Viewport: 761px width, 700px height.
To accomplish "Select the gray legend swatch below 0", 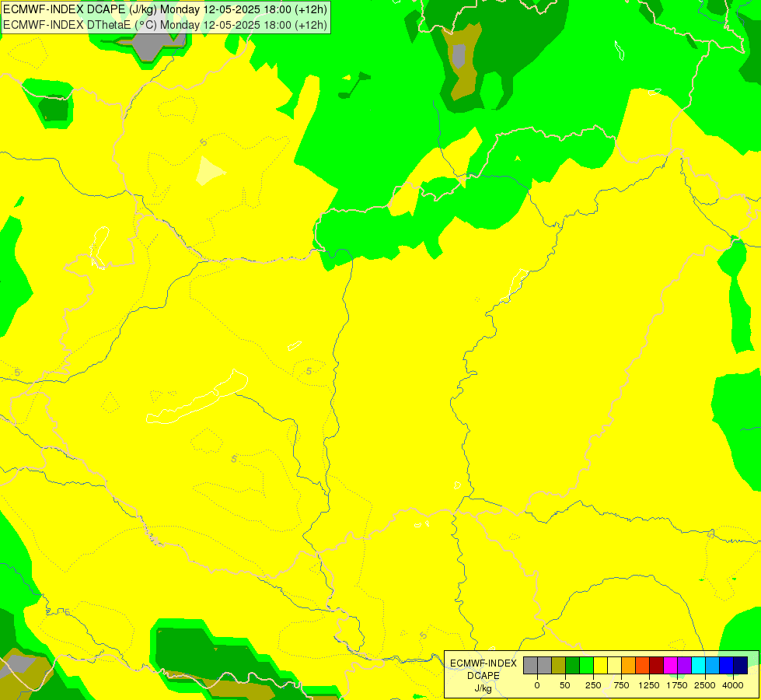I will pyautogui.click(x=530, y=665).
